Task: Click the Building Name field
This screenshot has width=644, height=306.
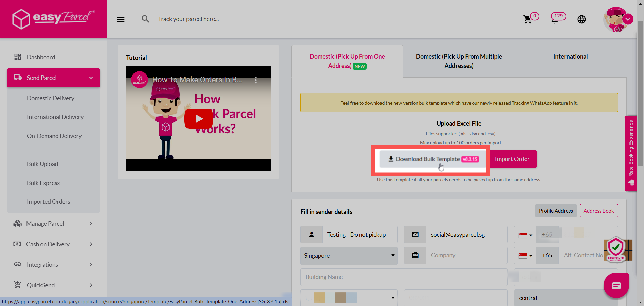Action: 404,277
